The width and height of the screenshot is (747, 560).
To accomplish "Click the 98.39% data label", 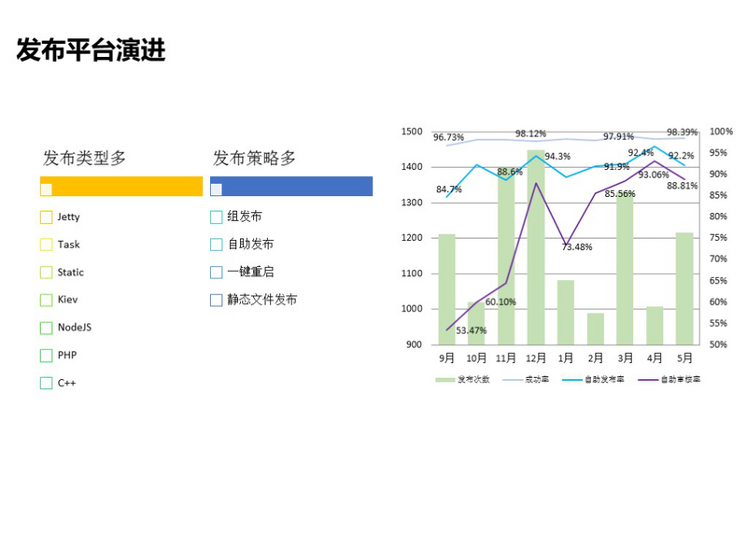I will 683,132.
